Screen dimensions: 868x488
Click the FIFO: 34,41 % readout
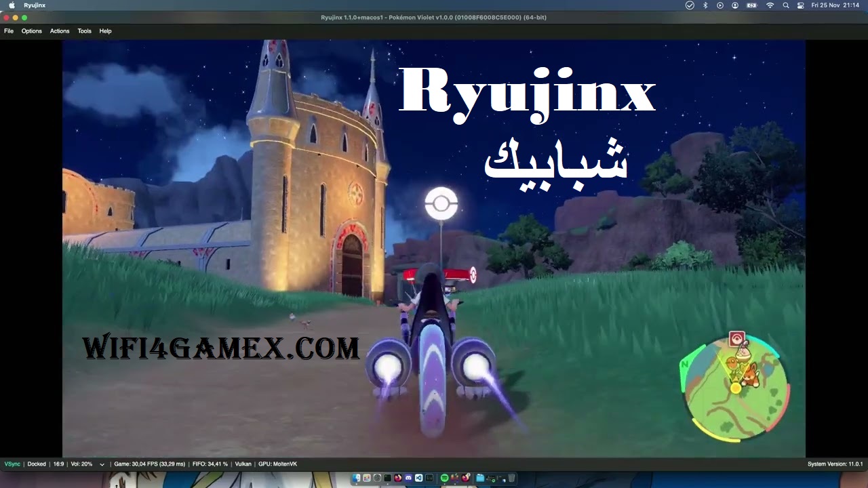210,464
